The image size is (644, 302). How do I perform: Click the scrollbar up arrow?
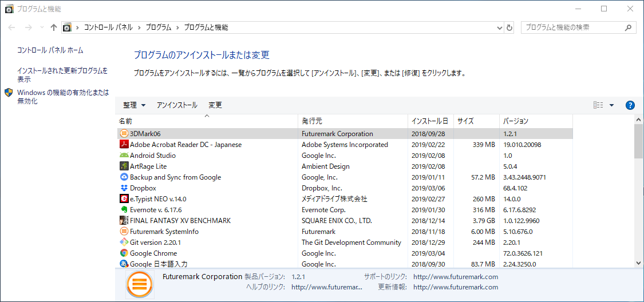tap(639, 120)
